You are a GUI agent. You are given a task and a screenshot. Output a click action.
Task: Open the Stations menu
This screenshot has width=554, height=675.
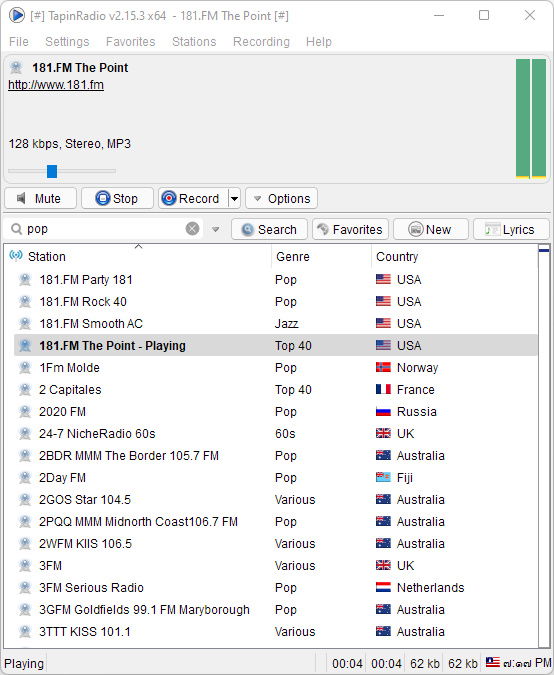click(x=194, y=42)
